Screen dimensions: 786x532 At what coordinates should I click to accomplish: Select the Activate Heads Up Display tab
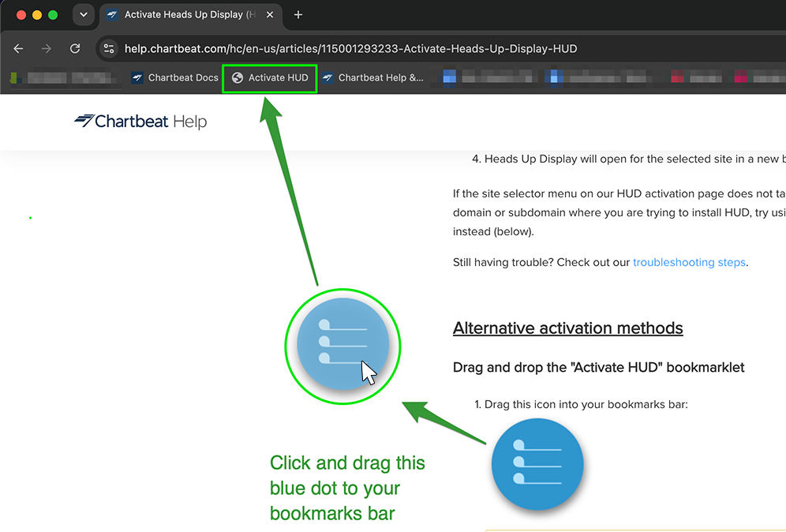tap(190, 14)
